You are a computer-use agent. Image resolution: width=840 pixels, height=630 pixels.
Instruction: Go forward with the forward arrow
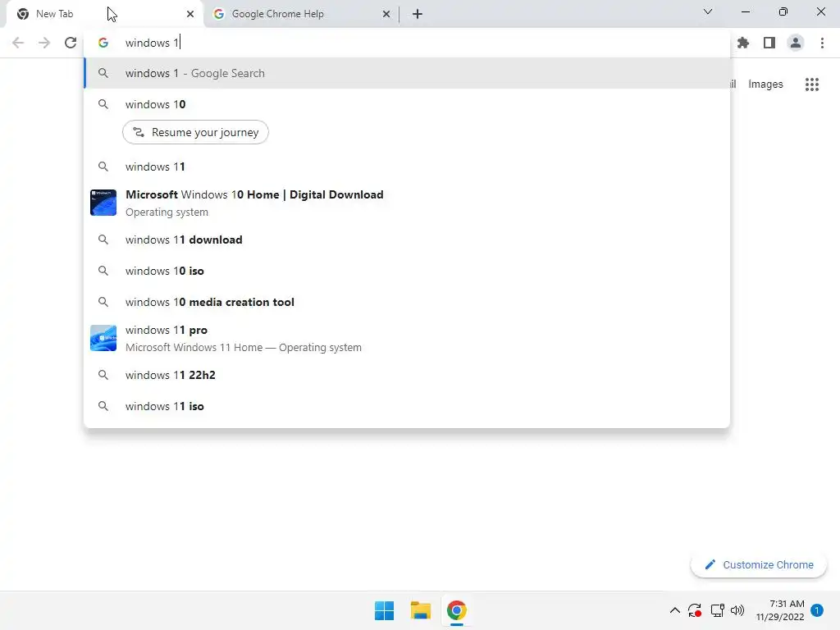click(x=44, y=43)
